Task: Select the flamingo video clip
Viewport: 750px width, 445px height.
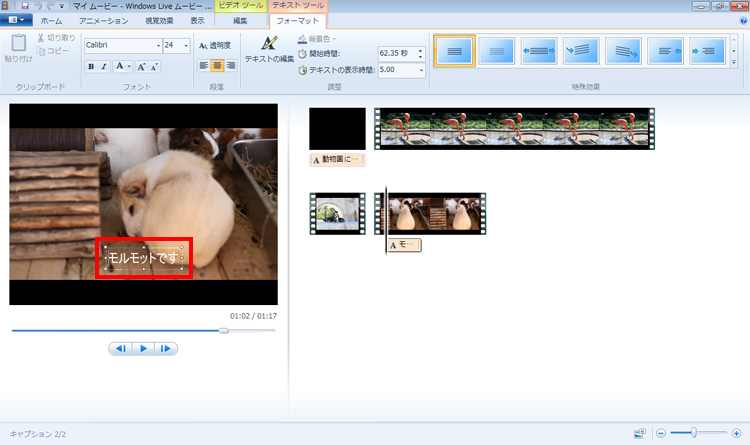Action: pyautogui.click(x=514, y=129)
